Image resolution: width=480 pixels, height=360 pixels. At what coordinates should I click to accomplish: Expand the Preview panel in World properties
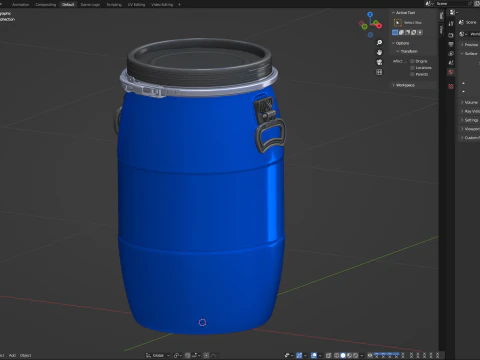pyautogui.click(x=462, y=45)
